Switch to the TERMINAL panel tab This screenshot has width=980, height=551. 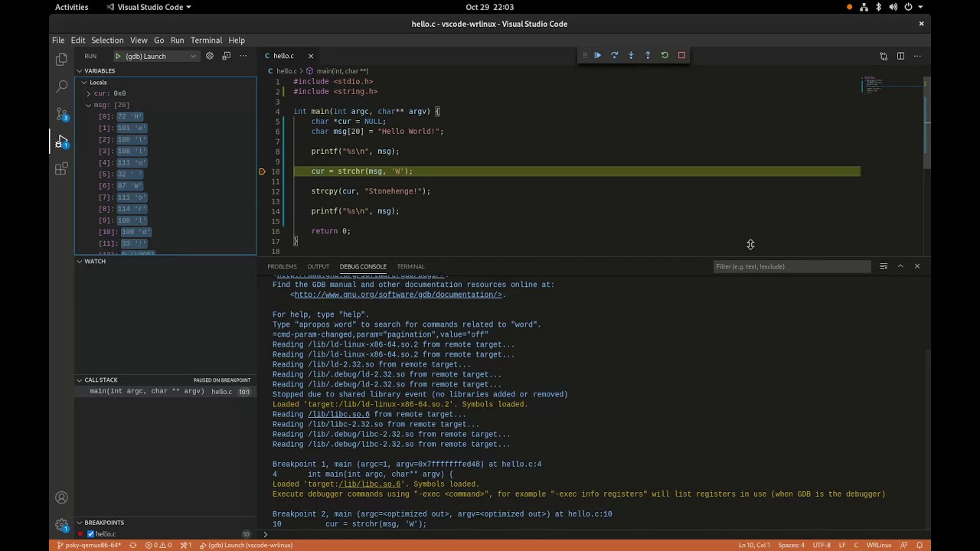point(410,266)
